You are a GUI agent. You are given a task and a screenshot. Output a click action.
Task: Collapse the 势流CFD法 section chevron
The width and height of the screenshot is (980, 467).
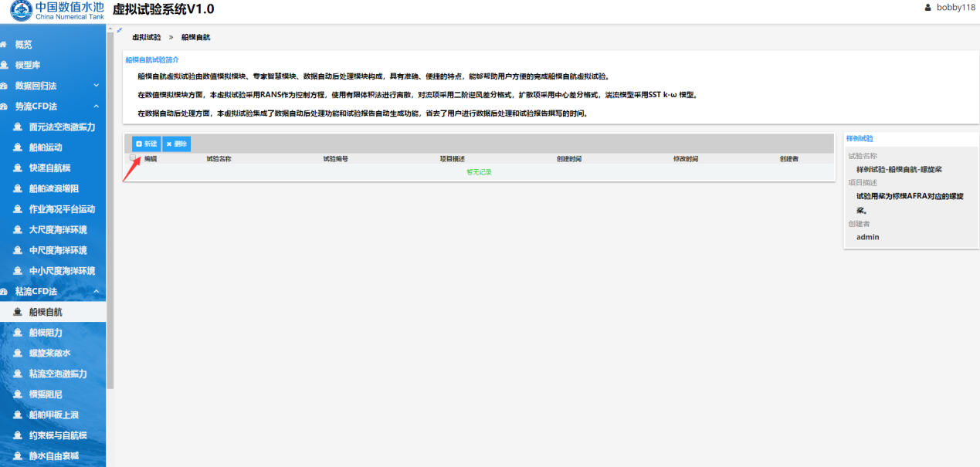(97, 107)
